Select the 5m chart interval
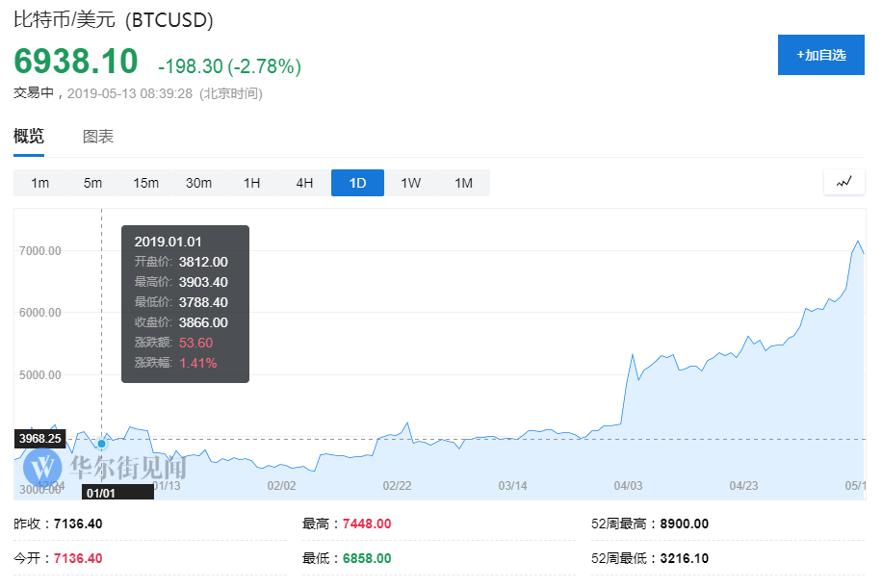The image size is (882, 588). [x=92, y=183]
